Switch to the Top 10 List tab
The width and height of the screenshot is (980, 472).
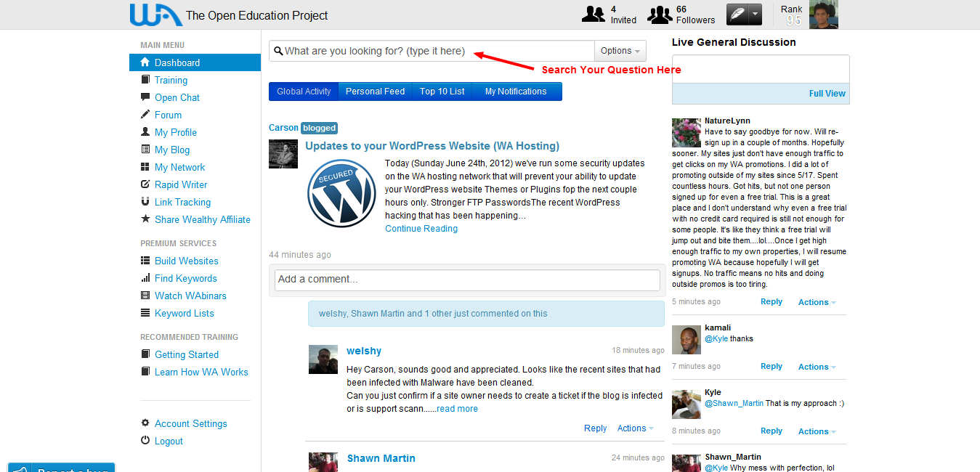[x=442, y=91]
